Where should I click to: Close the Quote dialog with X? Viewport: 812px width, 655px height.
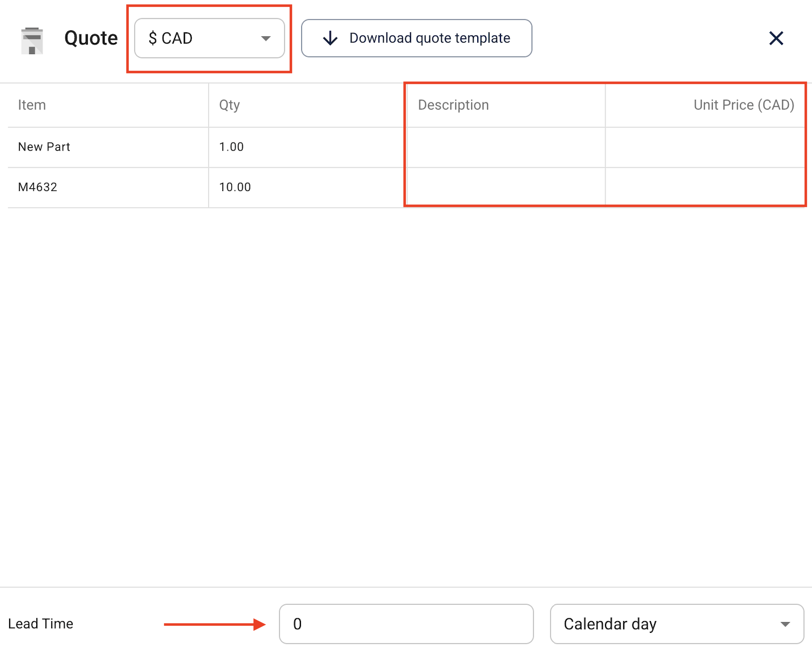(776, 38)
